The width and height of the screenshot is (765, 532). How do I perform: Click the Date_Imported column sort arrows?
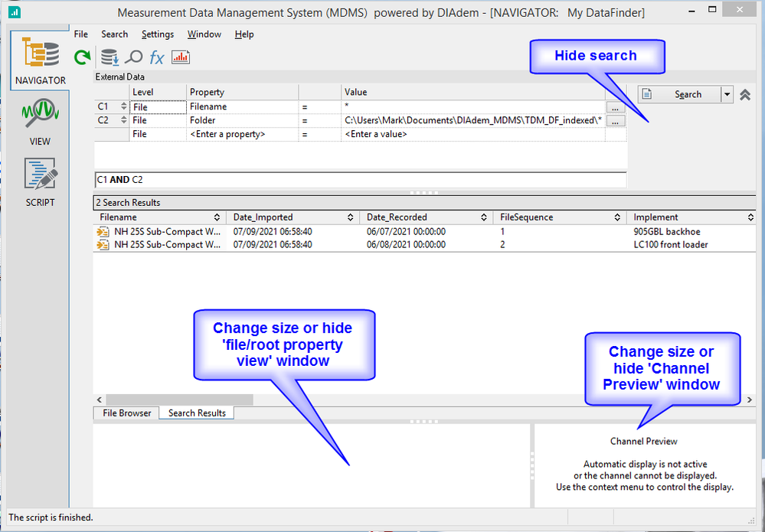(350, 217)
